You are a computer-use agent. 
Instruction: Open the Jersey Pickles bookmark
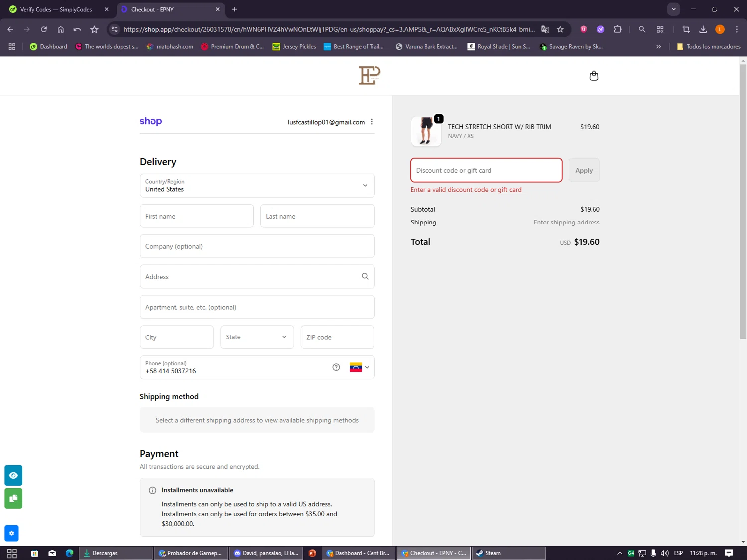tap(294, 47)
